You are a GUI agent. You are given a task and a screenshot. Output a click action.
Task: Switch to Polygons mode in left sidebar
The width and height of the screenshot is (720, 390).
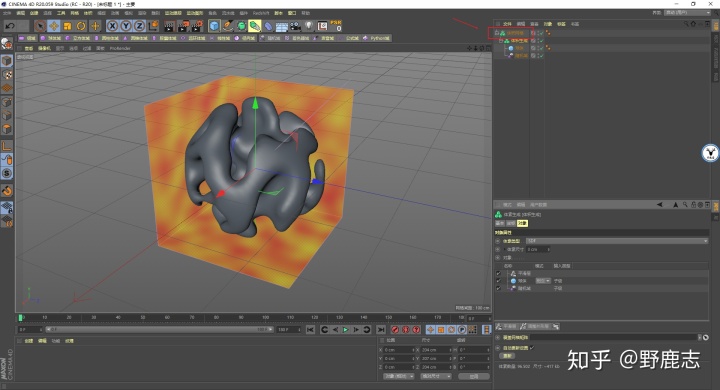coord(6,130)
